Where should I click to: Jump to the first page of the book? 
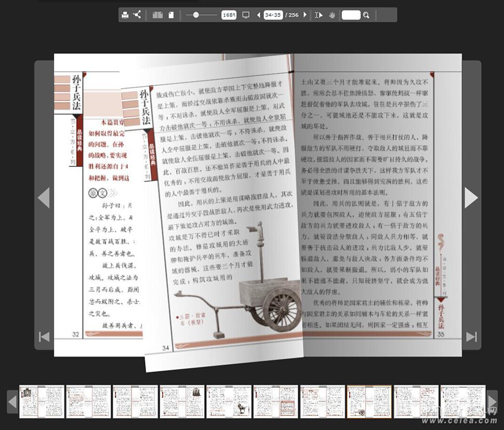[x=44, y=337]
